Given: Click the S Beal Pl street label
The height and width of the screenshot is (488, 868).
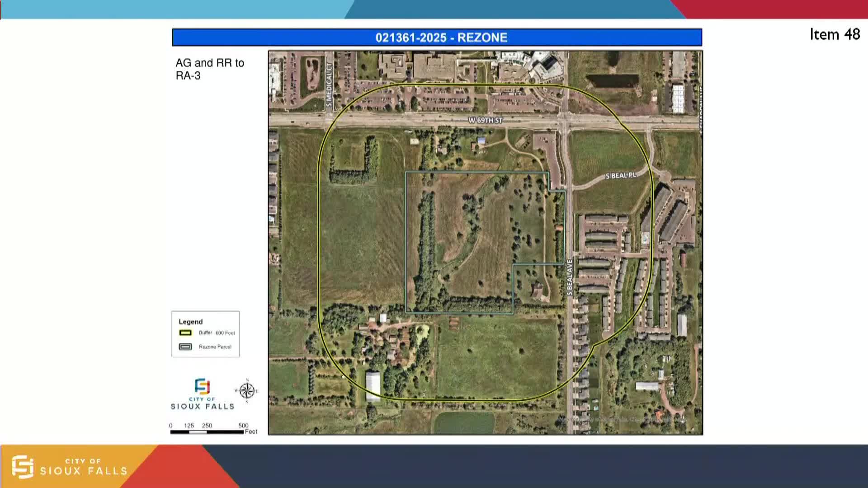Looking at the screenshot, I should click(621, 175).
